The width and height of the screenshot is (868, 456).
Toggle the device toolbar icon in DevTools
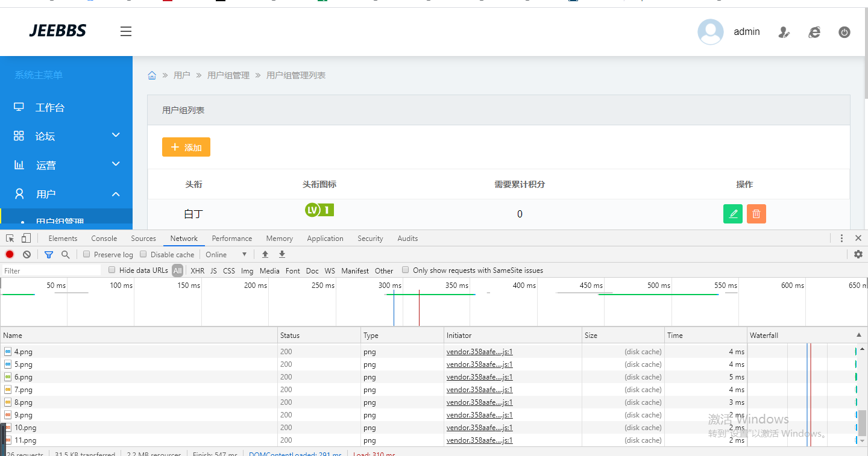(x=26, y=239)
